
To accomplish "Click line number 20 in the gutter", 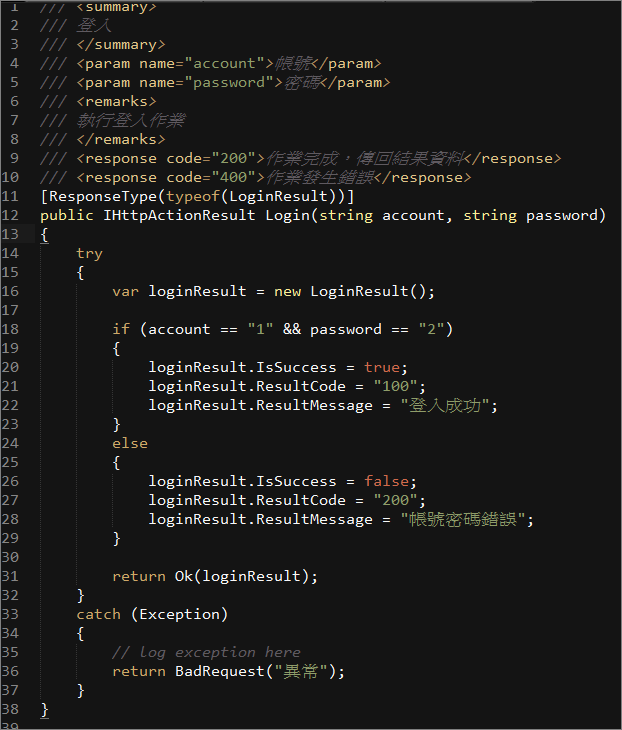I will coord(10,367).
